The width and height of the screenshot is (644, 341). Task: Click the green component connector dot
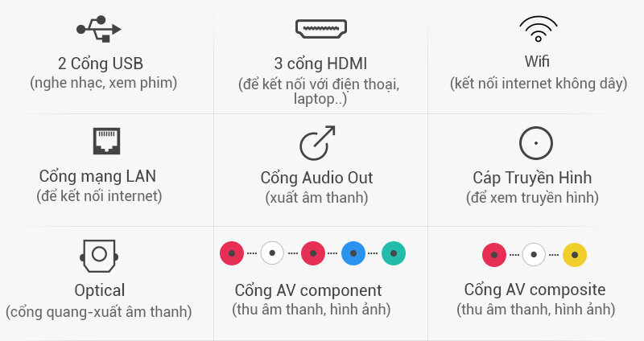coord(394,253)
